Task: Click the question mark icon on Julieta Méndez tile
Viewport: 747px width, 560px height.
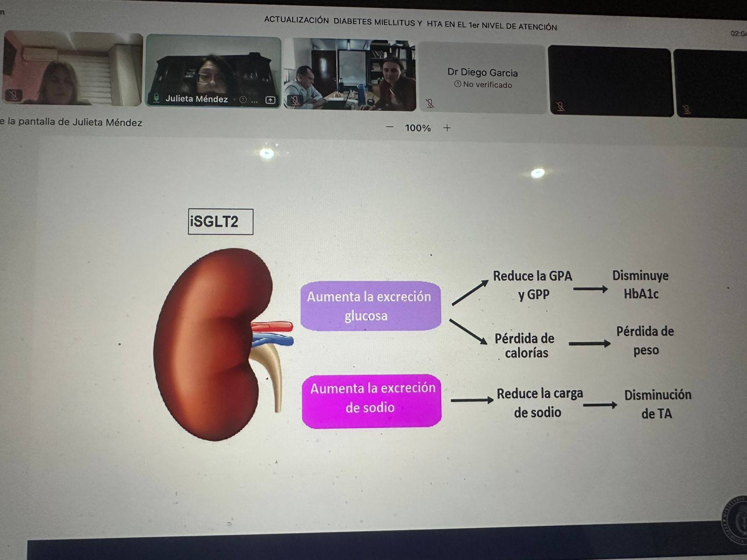Action: click(x=243, y=99)
